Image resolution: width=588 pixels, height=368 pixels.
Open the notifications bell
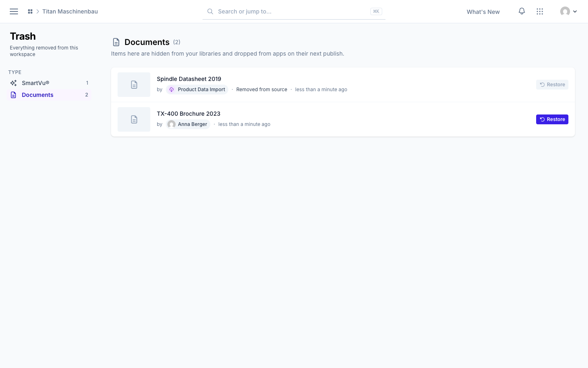click(522, 11)
